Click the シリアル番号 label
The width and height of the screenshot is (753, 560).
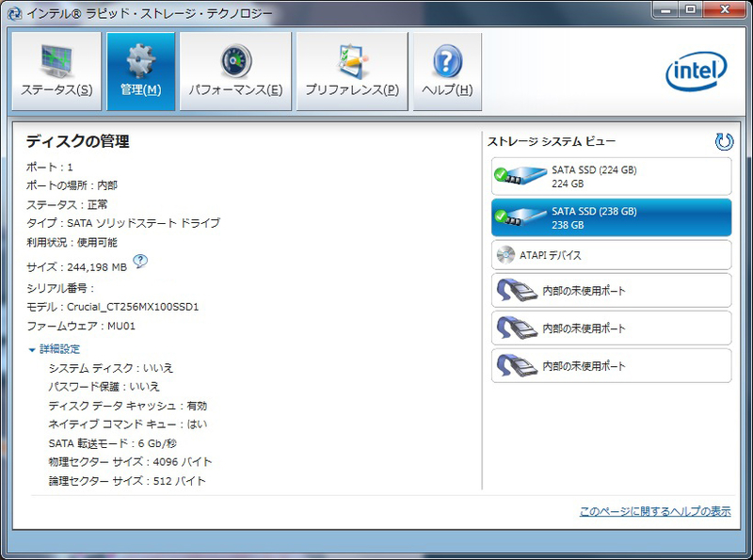pos(60,288)
